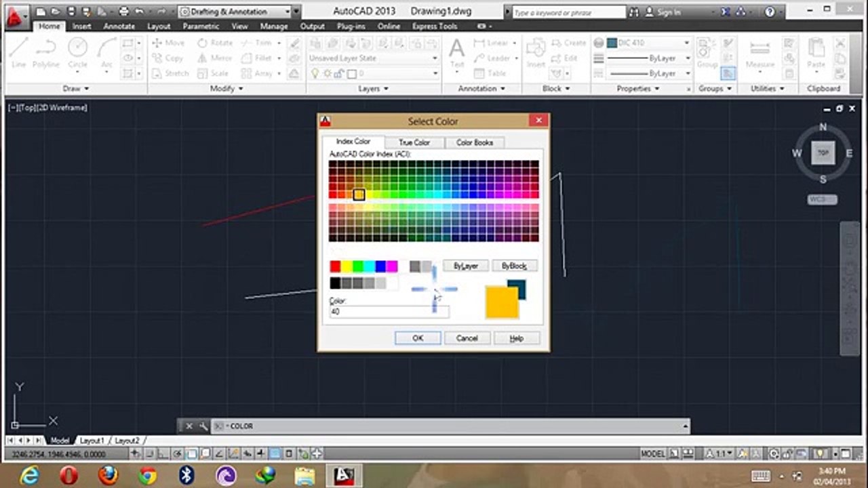
Task: Open the DIC 410 object color dropdown
Action: (x=648, y=43)
